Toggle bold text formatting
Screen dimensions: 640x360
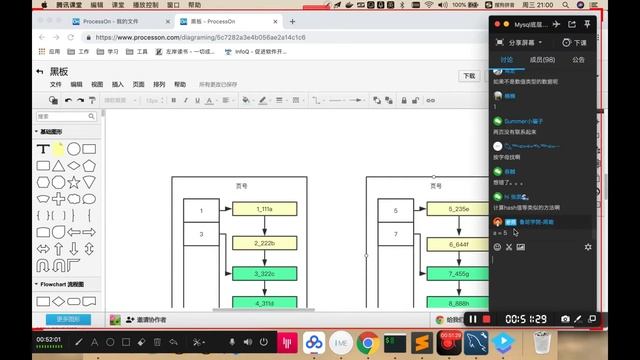[174, 100]
